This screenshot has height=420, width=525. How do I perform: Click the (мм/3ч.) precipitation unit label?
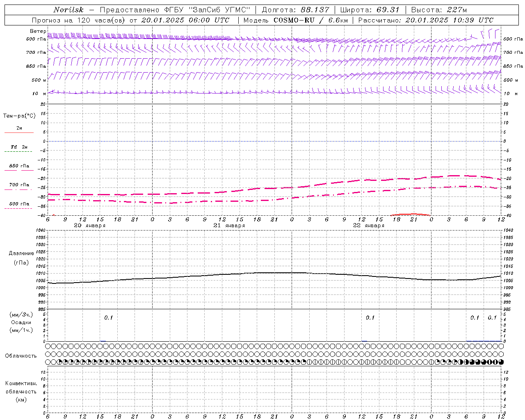pos(21,315)
